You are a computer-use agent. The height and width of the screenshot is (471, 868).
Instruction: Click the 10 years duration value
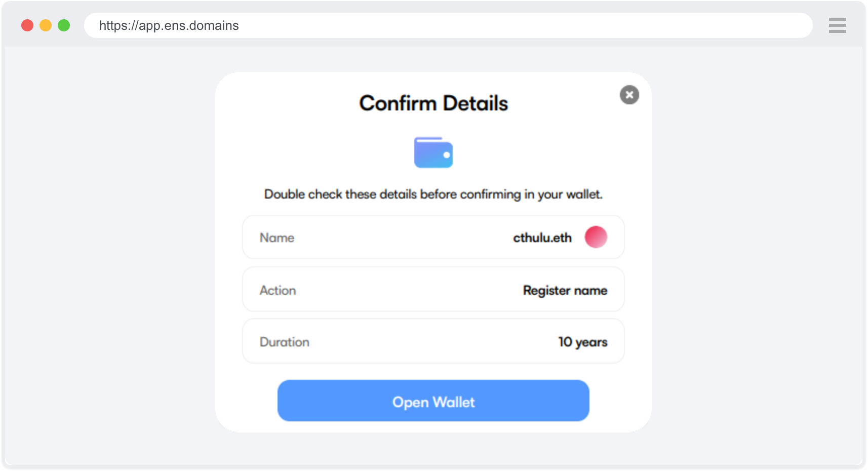click(582, 342)
